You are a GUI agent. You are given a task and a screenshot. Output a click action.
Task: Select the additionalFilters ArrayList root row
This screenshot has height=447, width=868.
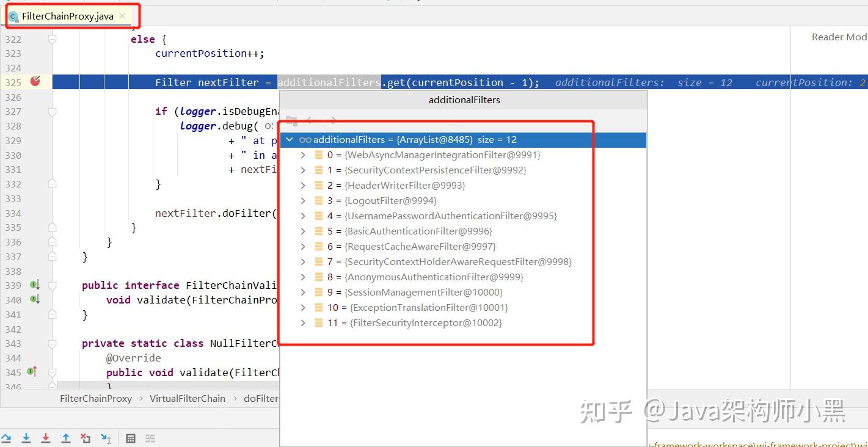[464, 140]
